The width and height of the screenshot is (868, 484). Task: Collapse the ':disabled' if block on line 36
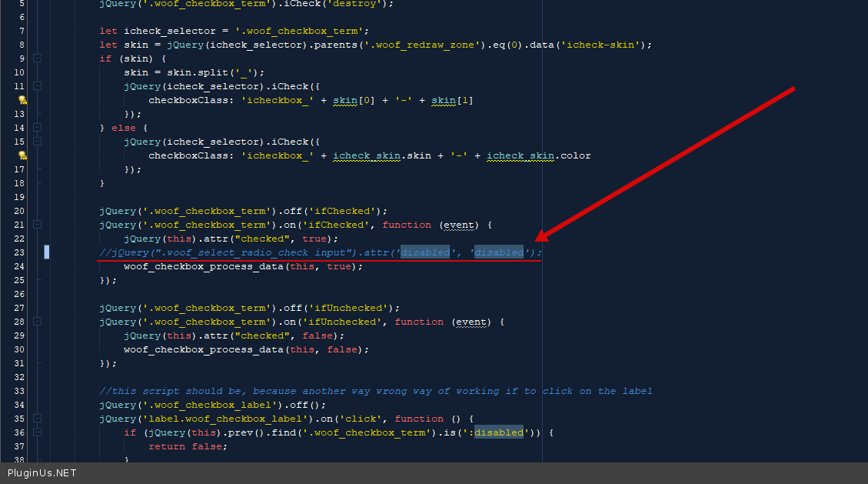click(37, 432)
